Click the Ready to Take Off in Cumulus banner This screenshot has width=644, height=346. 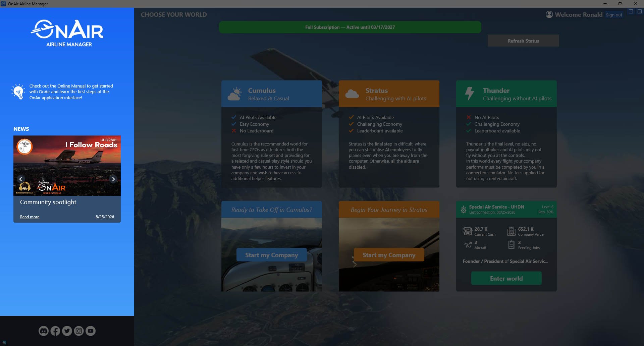coord(272,210)
